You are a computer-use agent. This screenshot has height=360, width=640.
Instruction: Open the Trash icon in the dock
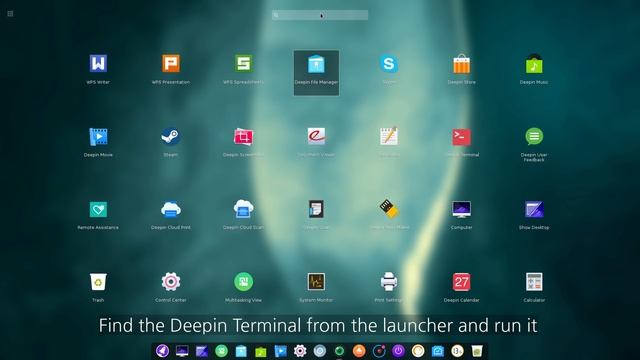[x=477, y=351]
